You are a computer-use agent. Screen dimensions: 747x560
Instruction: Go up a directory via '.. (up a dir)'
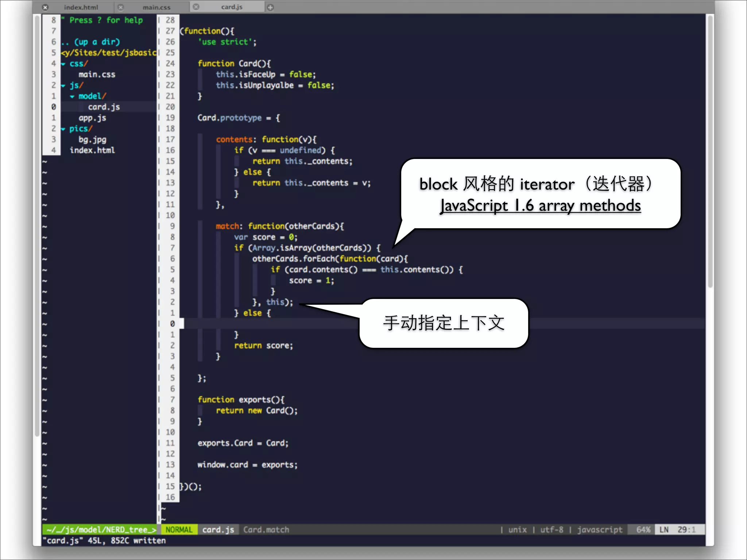click(90, 42)
